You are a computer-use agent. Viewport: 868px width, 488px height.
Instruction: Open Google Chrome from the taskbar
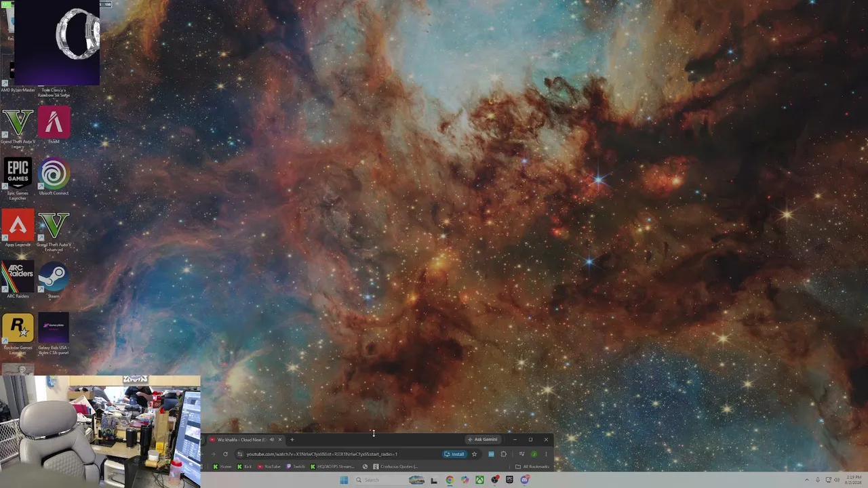point(450,480)
